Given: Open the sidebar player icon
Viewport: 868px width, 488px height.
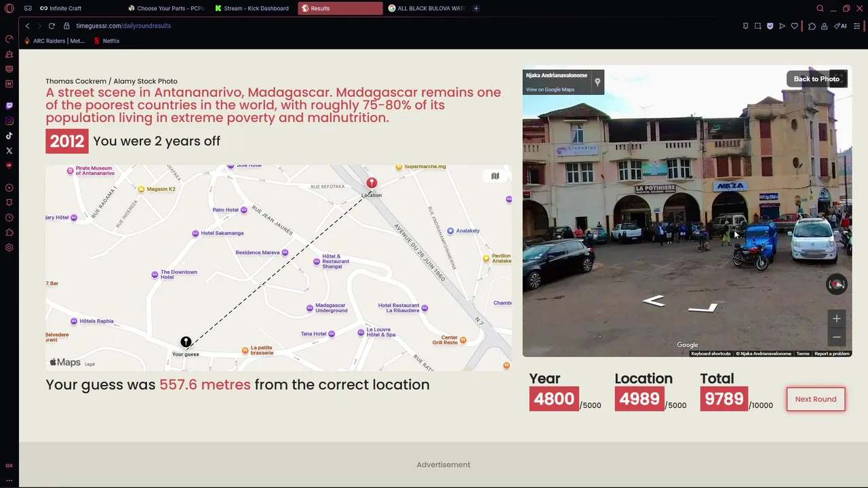Looking at the screenshot, I should (x=9, y=188).
